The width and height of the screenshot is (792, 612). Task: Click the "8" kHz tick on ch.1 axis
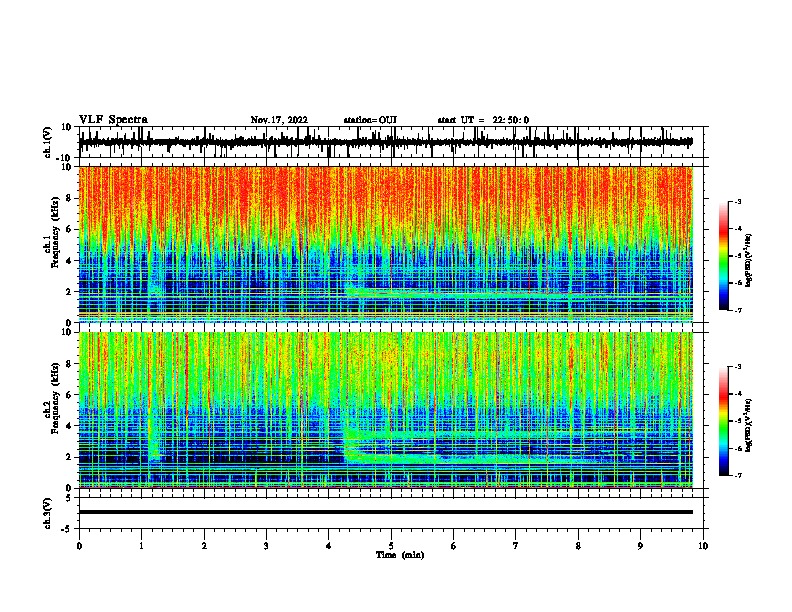(69, 198)
